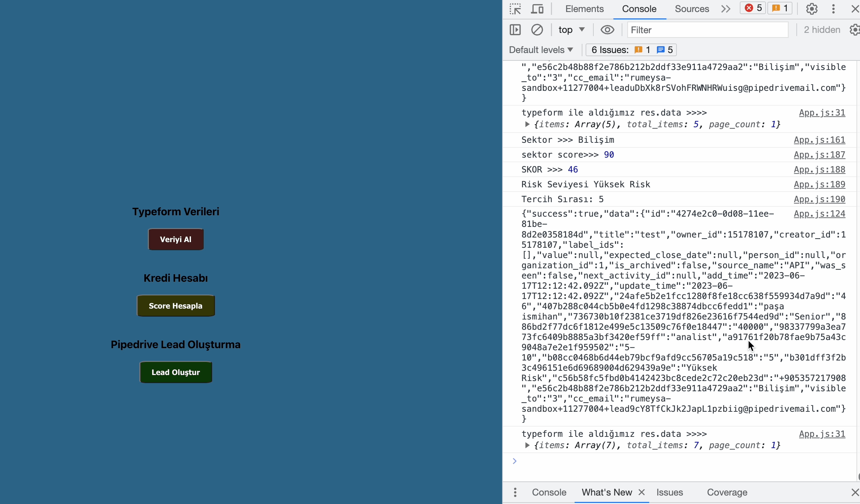Image resolution: width=860 pixels, height=504 pixels.
Task: Open source link App.js:188
Action: (819, 170)
